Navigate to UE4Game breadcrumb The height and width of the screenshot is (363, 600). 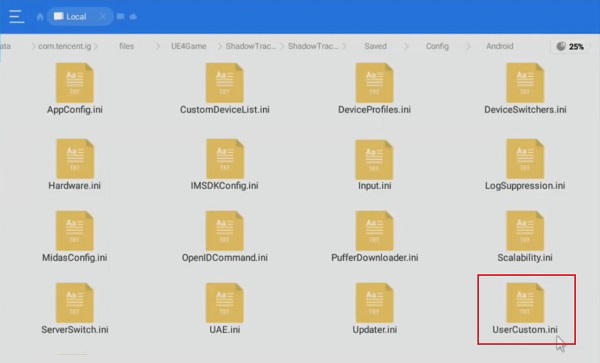tap(189, 46)
